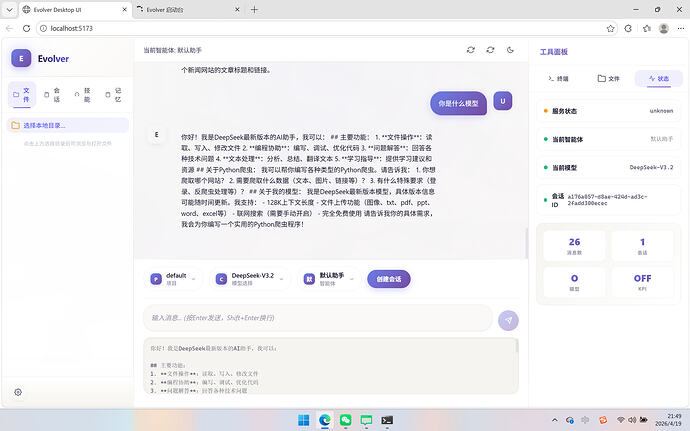Click the purple Evolver logo icon

click(21, 58)
